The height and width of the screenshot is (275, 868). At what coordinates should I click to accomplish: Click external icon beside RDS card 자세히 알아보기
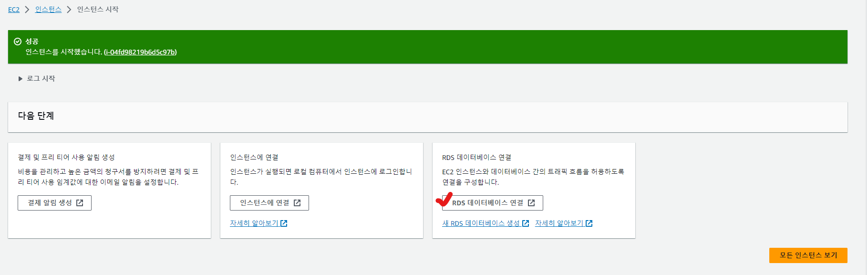click(x=589, y=223)
